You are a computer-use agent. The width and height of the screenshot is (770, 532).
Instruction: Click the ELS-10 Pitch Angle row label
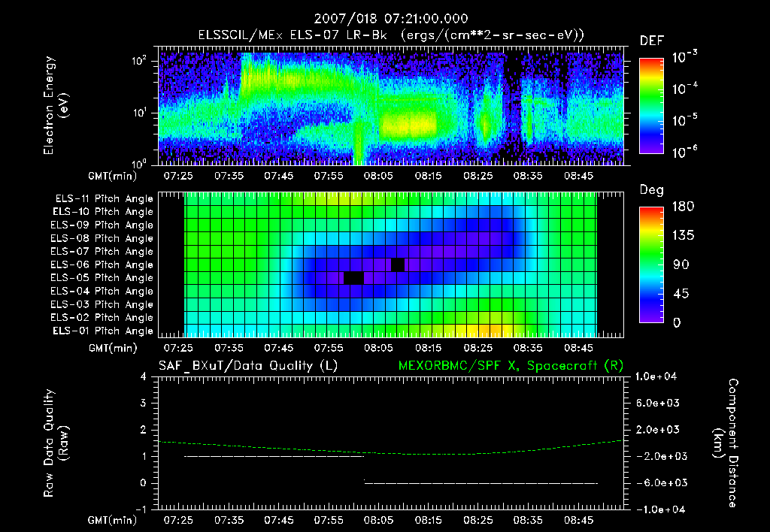click(x=103, y=212)
